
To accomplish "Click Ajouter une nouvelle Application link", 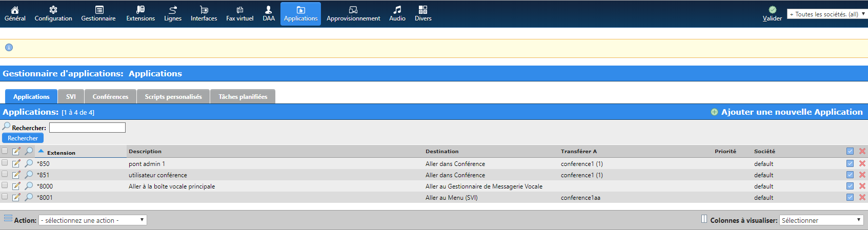I will click(x=792, y=112).
